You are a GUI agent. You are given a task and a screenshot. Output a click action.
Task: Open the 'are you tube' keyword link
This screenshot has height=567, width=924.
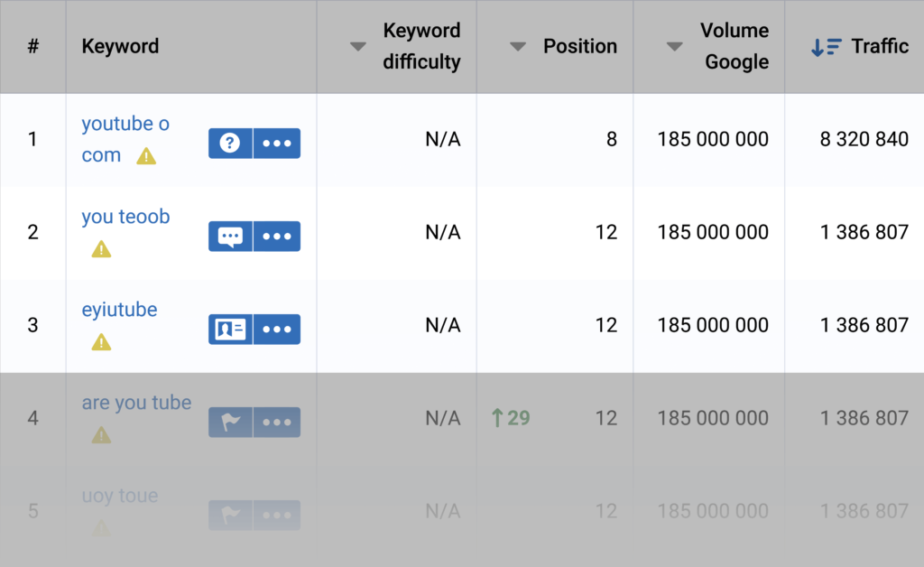coord(137,403)
